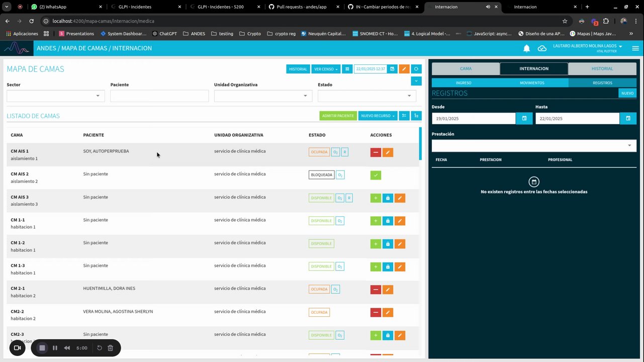Expand the NUEVO RECURSO dropdown
The width and height of the screenshot is (644, 362).
(x=378, y=116)
